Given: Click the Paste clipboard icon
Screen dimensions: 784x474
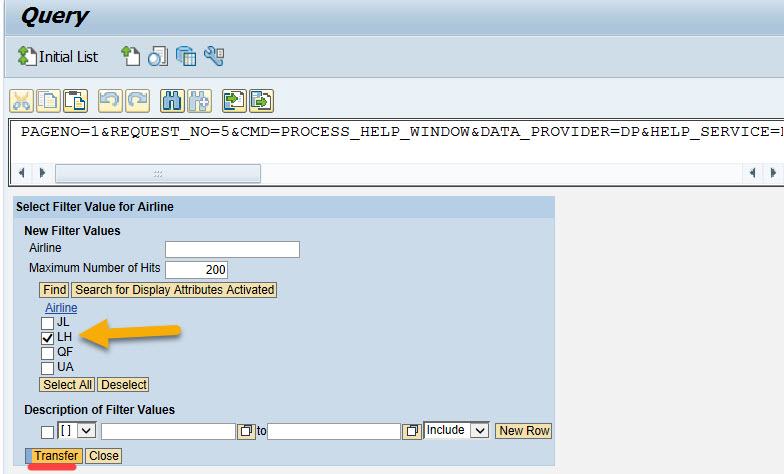Looking at the screenshot, I should pos(75,101).
